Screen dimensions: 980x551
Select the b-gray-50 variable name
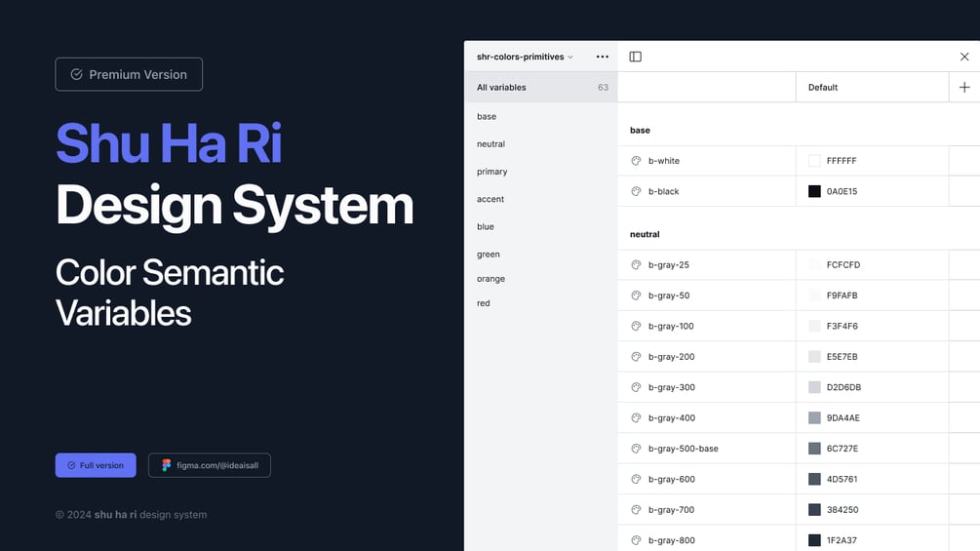[x=669, y=295]
